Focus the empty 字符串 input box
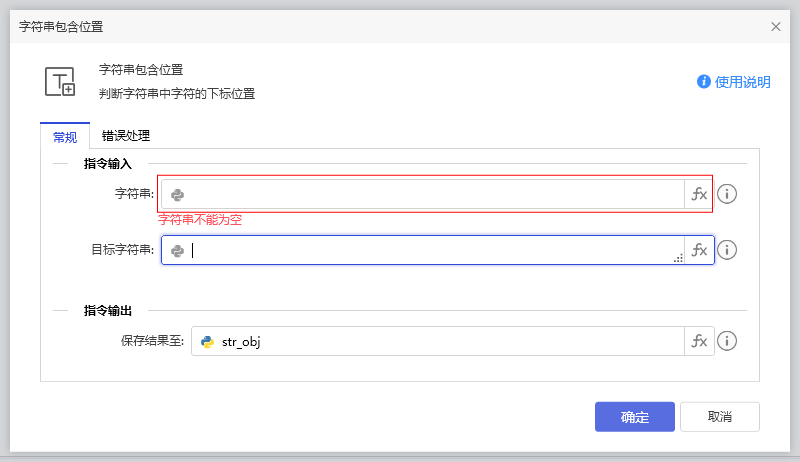Screen dimensions: 800x462 [430, 194]
